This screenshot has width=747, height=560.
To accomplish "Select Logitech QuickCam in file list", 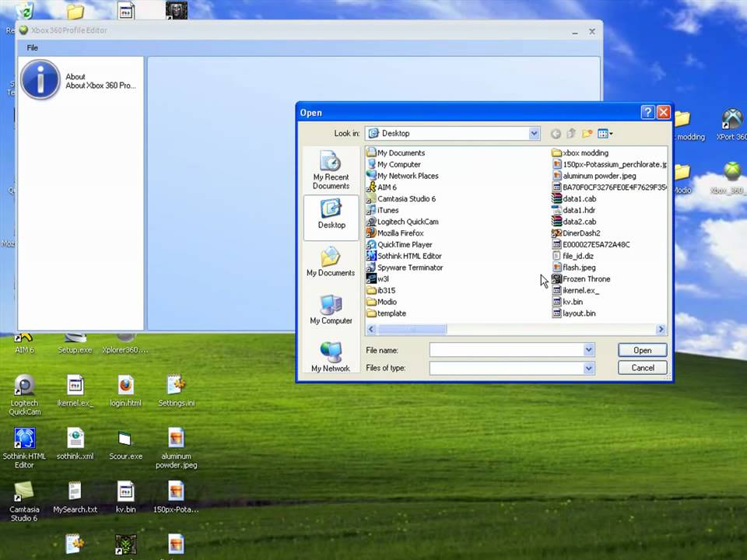I will (402, 222).
